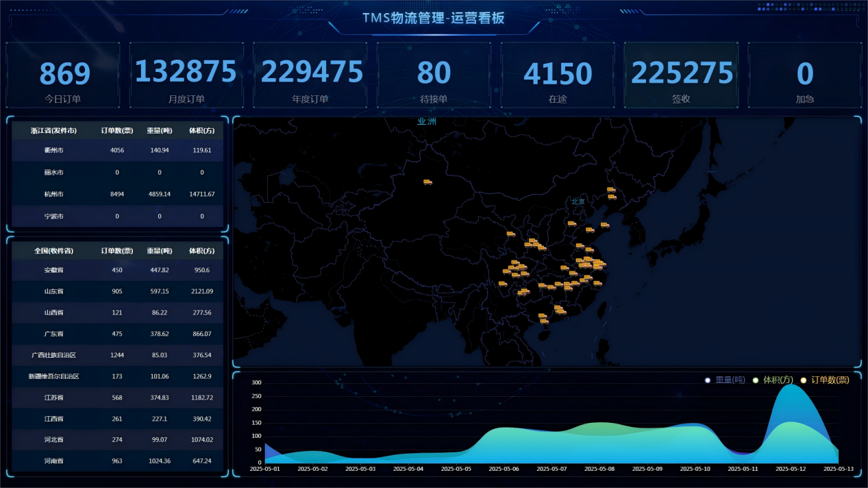Screen dimensions: 868x488
Task: Click the 北京 map label
Action: point(578,202)
